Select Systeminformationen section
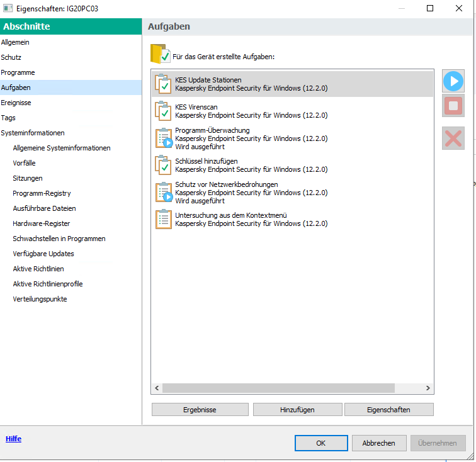Image resolution: width=476 pixels, height=462 pixels. click(x=33, y=133)
